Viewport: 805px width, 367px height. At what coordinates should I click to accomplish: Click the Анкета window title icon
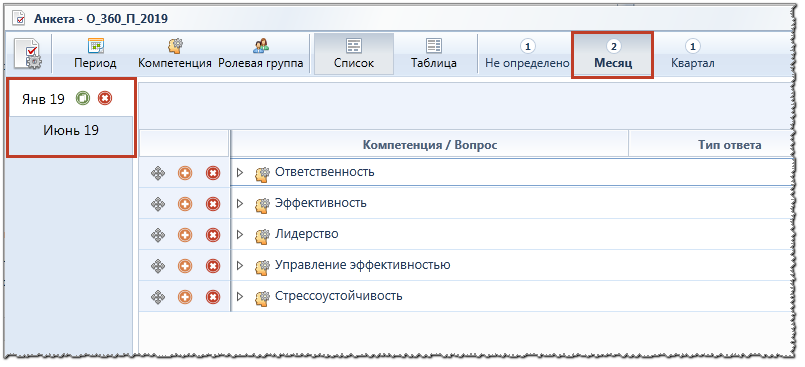[x=20, y=19]
